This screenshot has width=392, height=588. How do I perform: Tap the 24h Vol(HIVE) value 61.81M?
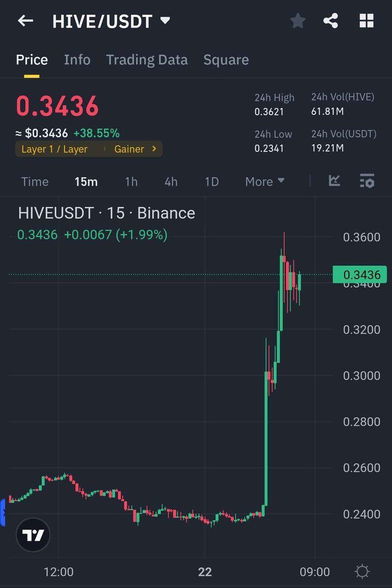(327, 111)
